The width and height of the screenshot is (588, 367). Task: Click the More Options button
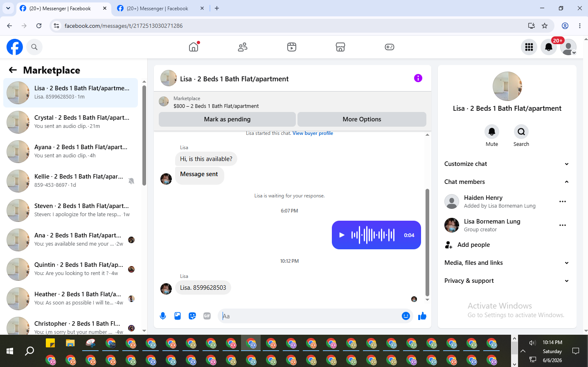[x=362, y=119]
